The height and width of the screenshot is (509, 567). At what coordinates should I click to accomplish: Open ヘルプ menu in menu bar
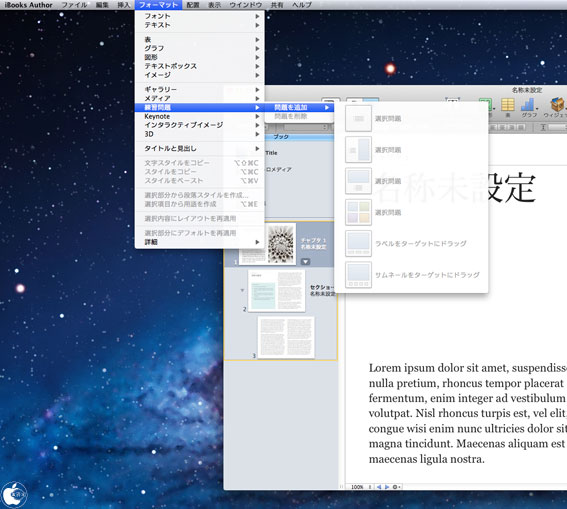(302, 5)
